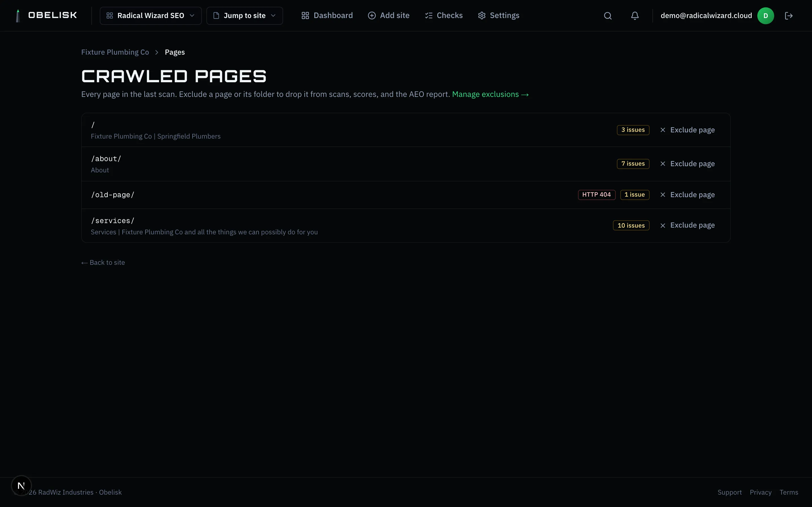Click the green D user avatar
The image size is (812, 507).
(x=766, y=16)
